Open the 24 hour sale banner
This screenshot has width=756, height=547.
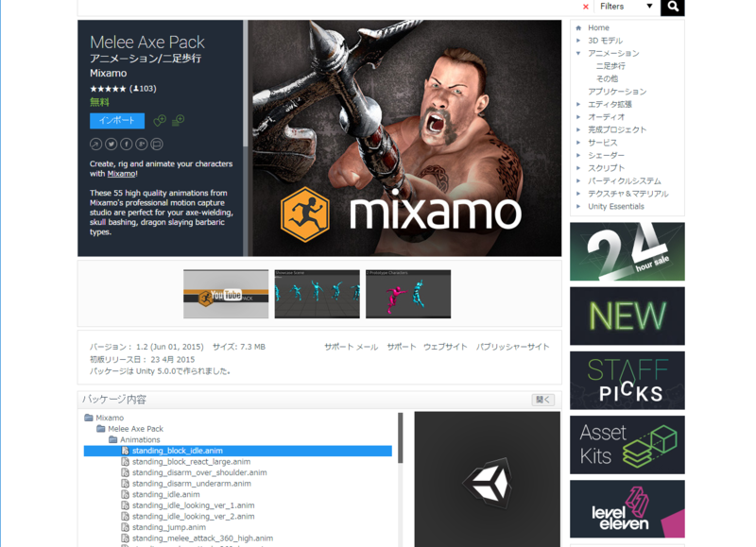[627, 251]
